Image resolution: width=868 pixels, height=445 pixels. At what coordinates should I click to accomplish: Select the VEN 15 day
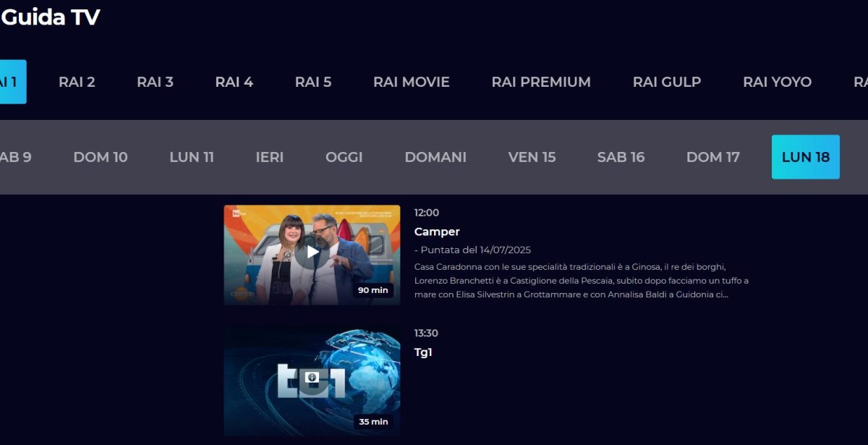tap(532, 157)
